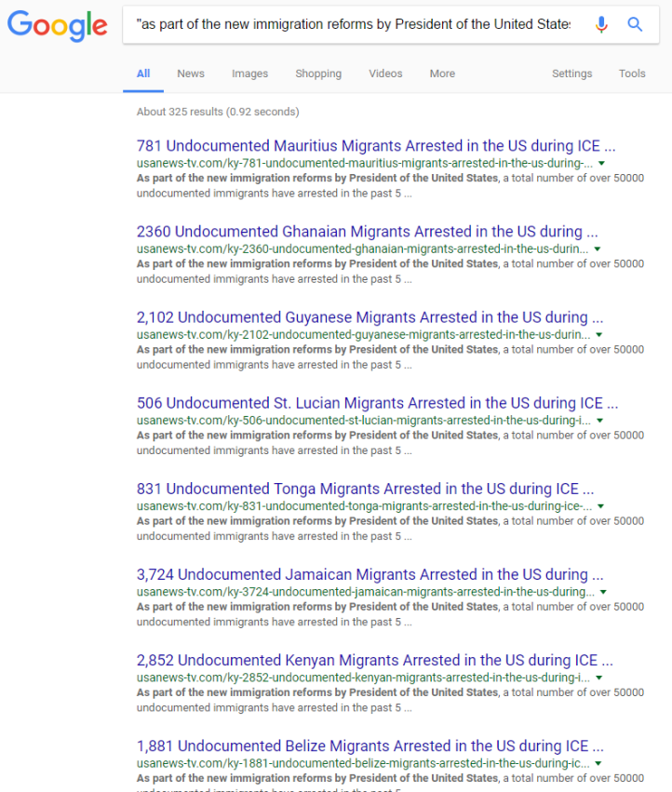Open the Videos results tab

click(x=385, y=74)
